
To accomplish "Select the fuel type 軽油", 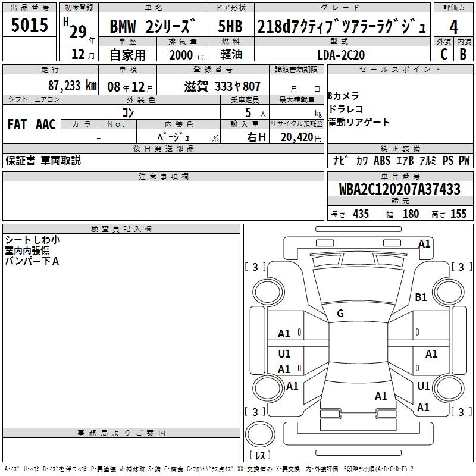I will point(231,54).
